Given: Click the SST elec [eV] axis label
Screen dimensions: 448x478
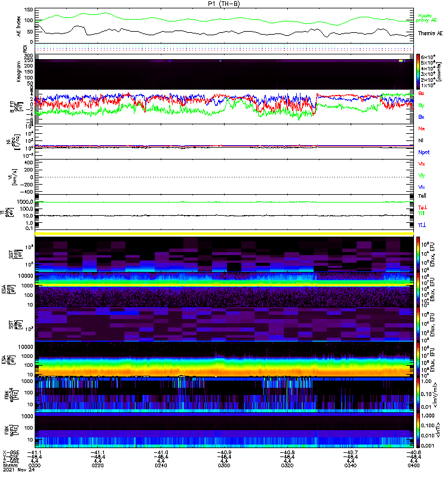Looking at the screenshot, I should 15,324.
